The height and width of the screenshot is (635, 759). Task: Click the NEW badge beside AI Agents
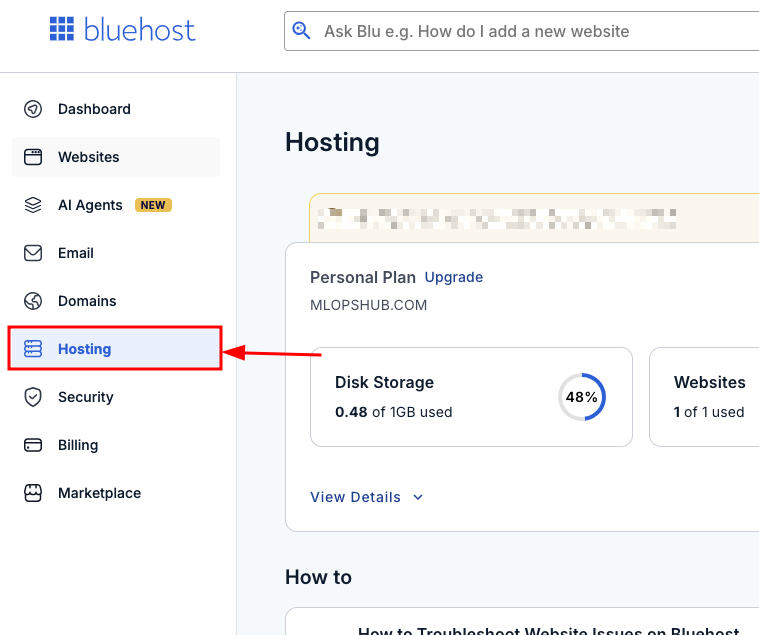pyautogui.click(x=153, y=205)
